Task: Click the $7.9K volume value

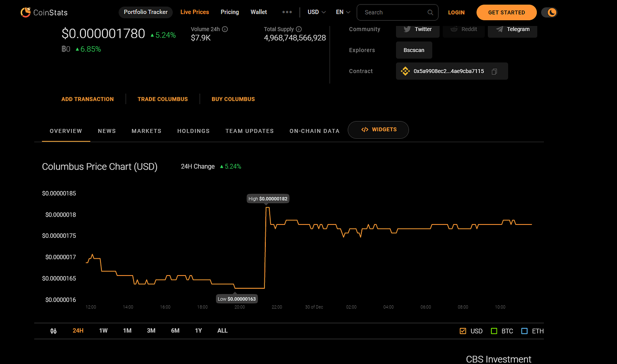Action: click(201, 38)
